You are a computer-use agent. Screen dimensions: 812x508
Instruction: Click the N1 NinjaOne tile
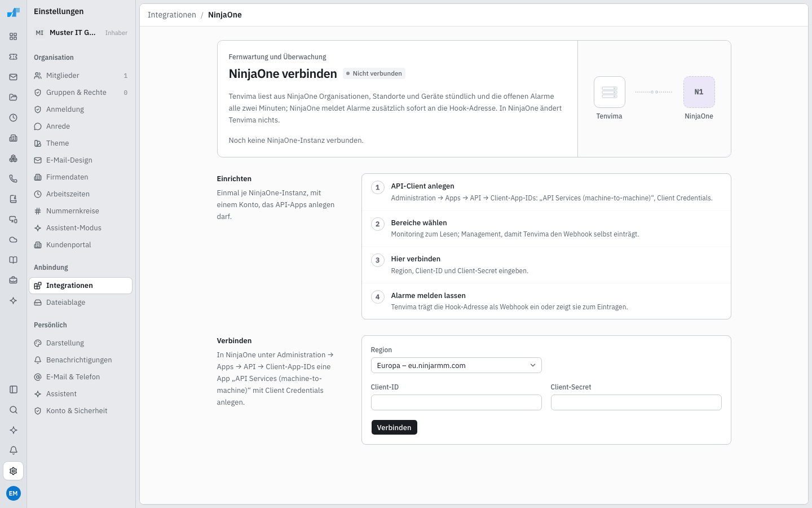coord(699,92)
